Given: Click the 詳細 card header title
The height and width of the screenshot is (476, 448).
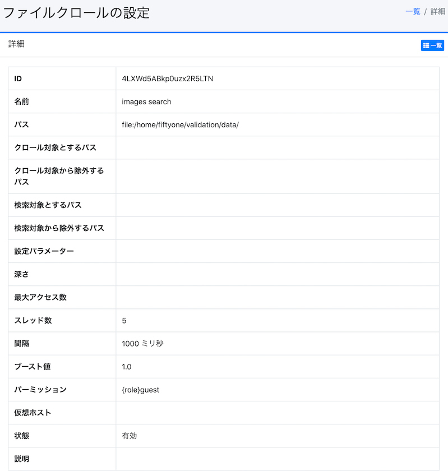Looking at the screenshot, I should (x=16, y=44).
